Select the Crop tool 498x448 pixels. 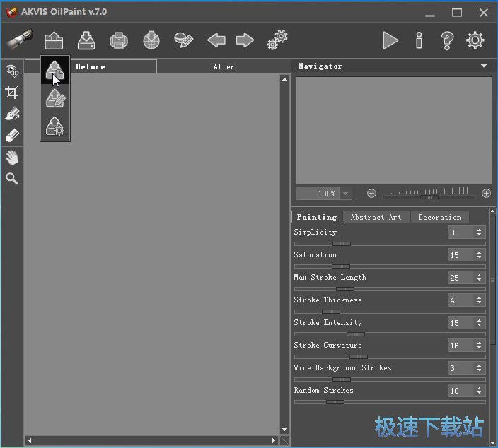12,92
